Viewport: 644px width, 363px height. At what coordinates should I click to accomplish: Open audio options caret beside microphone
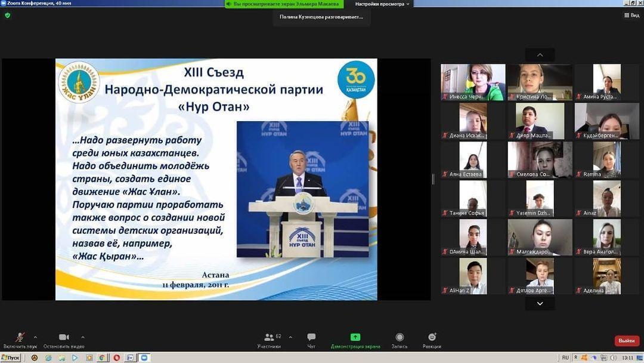[x=35, y=337]
